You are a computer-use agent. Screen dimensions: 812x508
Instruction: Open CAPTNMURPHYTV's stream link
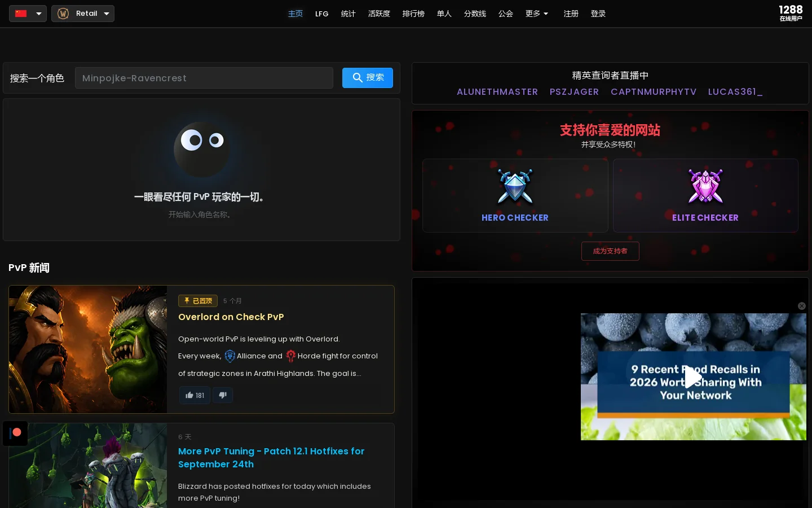(654, 92)
